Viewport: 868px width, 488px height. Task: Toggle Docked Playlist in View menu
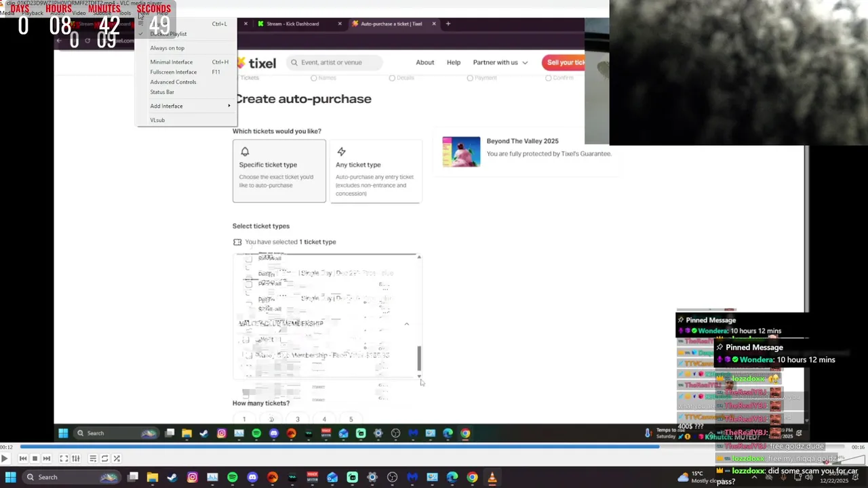pos(186,34)
